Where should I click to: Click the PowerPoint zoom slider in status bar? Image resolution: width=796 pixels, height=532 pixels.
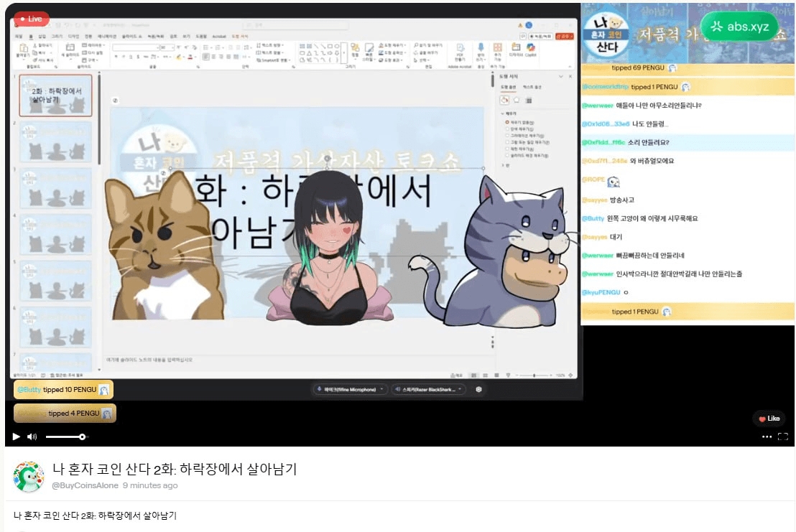pyautogui.click(x=534, y=375)
